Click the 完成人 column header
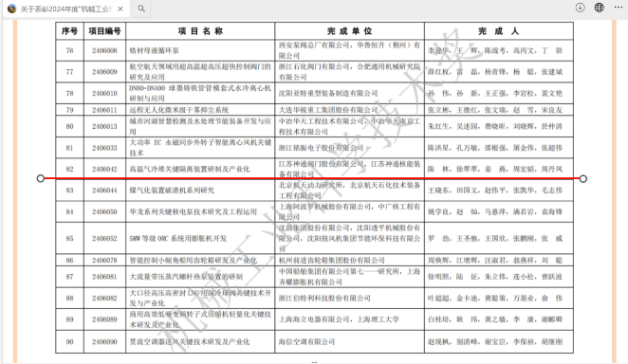 click(x=499, y=30)
